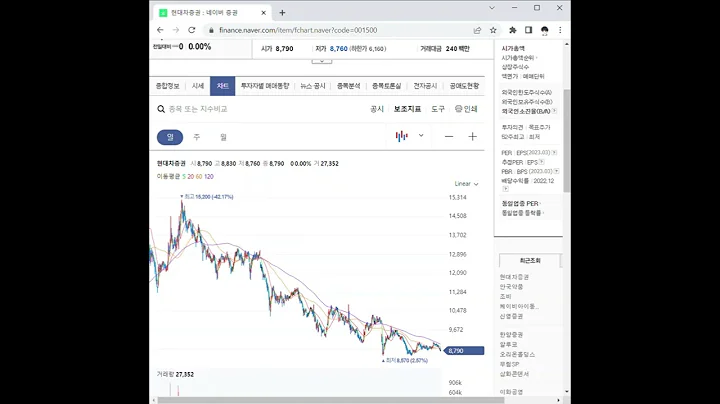Open the 종목토론실 tab
This screenshot has height=404, width=720.
(x=386, y=86)
